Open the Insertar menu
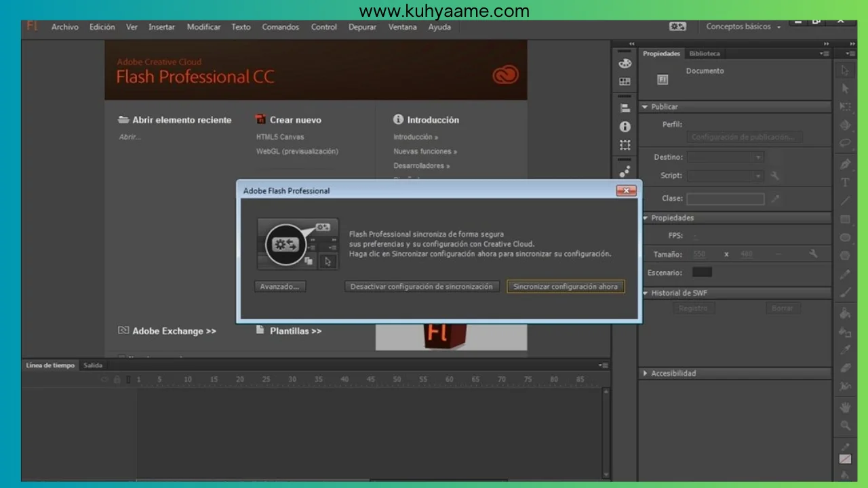Viewport: 868px width, 488px height. 162,27
